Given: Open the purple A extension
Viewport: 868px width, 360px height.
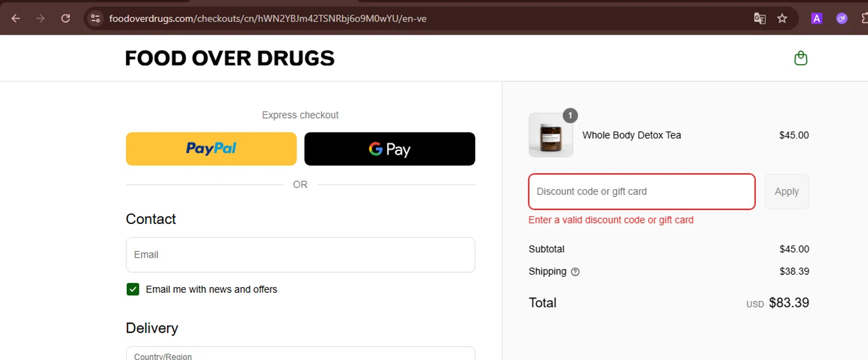Looking at the screenshot, I should pyautogui.click(x=816, y=19).
